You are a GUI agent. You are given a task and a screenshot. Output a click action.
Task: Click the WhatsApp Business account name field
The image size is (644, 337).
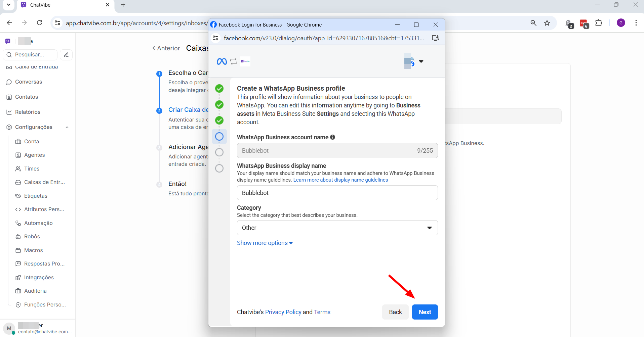337,150
